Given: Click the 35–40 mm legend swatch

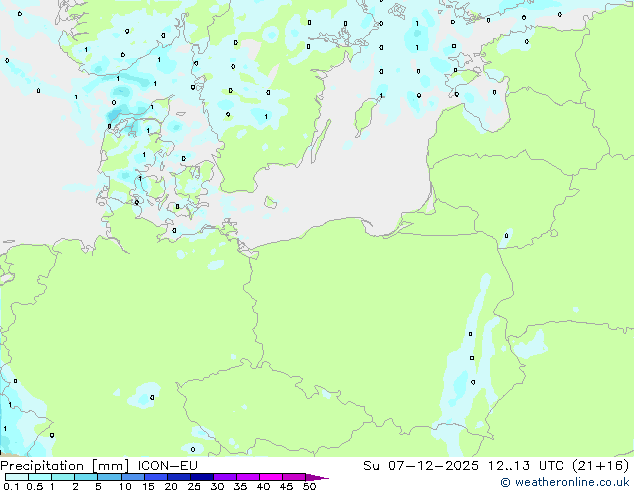Looking at the screenshot, I should pyautogui.click(x=247, y=477).
